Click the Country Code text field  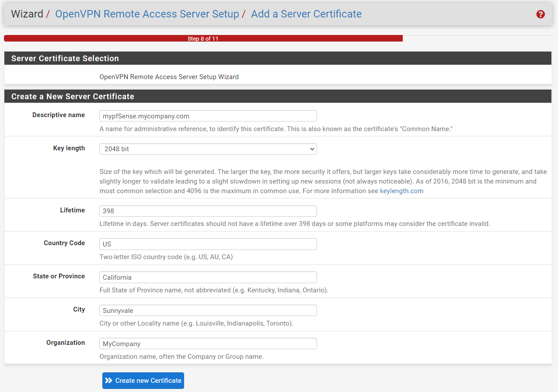(208, 244)
